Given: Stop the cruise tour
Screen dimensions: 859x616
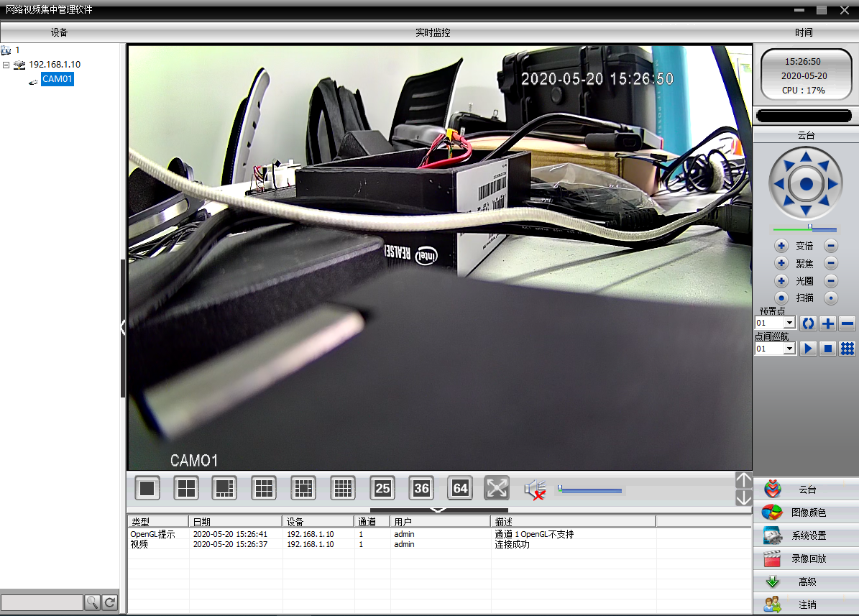Looking at the screenshot, I should point(828,349).
